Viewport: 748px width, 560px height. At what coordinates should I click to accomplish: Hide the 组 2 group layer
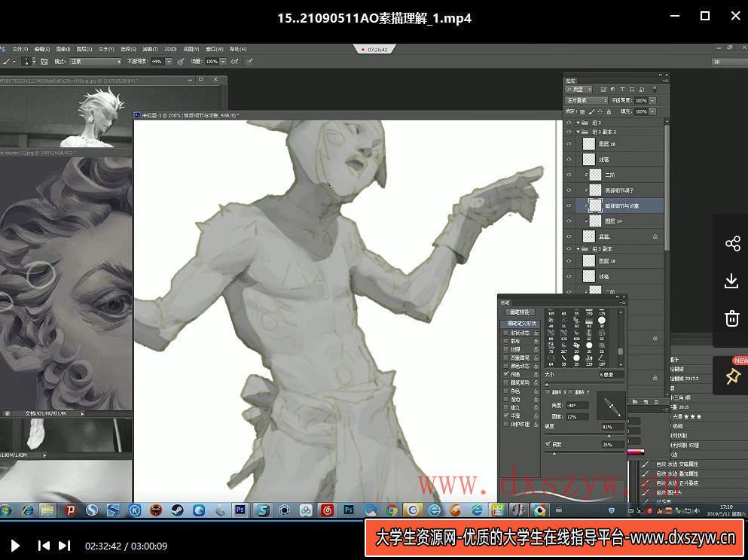tap(569, 123)
